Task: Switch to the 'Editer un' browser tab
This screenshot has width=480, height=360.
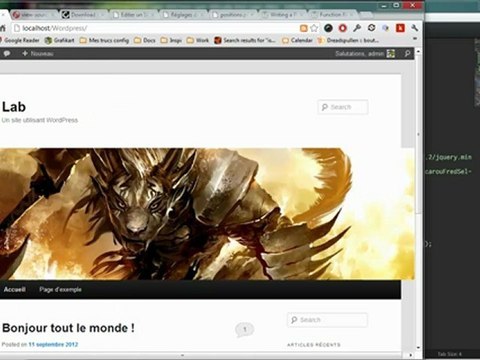Action: (x=133, y=15)
